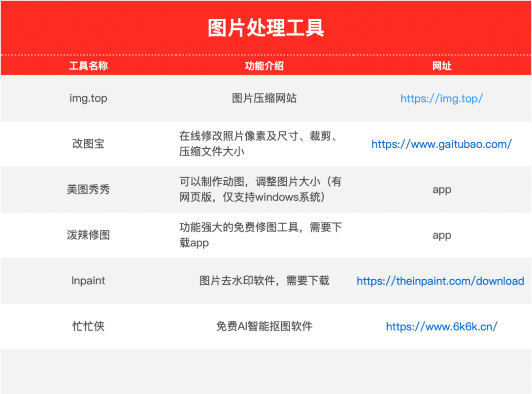Click the 工具名称 column header
Screen dimensions: 532x394
[88, 66]
